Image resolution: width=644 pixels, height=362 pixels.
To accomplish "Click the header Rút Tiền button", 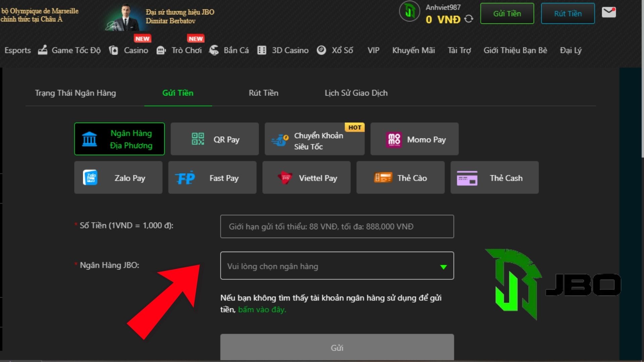I will pyautogui.click(x=568, y=13).
